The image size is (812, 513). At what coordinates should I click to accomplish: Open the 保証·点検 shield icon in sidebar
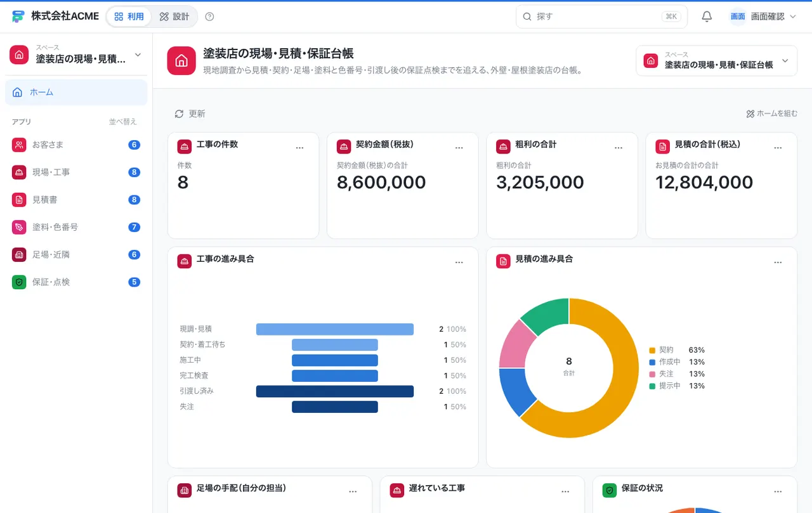(x=19, y=282)
